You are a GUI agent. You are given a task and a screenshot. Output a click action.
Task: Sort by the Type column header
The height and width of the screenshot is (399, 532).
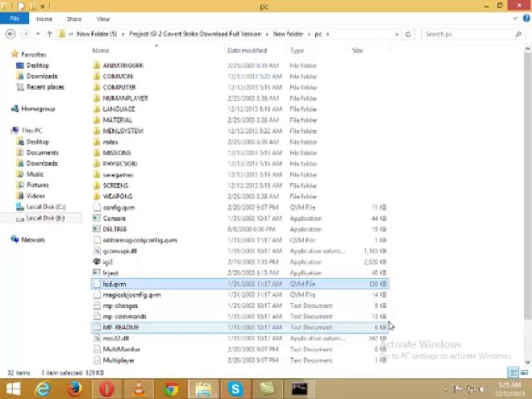point(297,50)
